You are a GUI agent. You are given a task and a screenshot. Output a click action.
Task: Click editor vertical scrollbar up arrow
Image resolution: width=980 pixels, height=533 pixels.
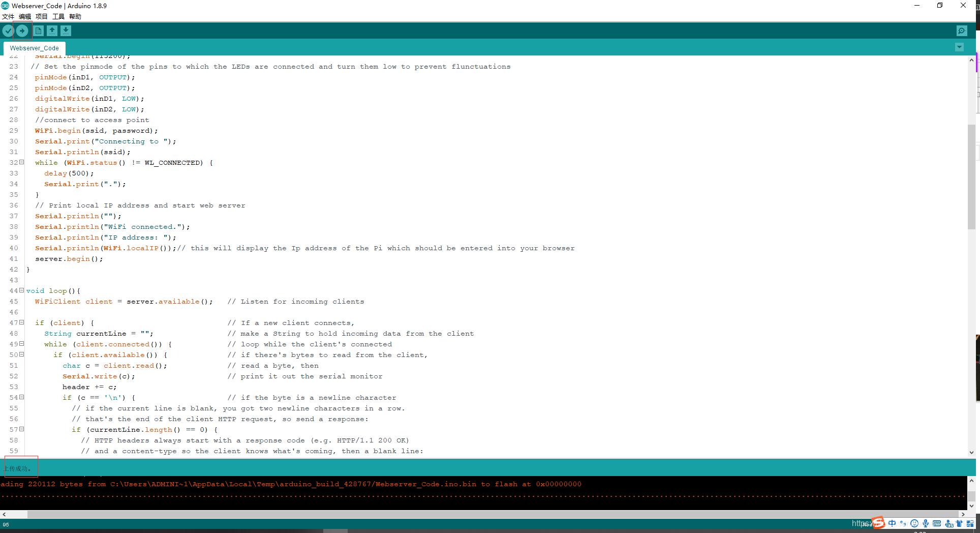click(x=971, y=60)
